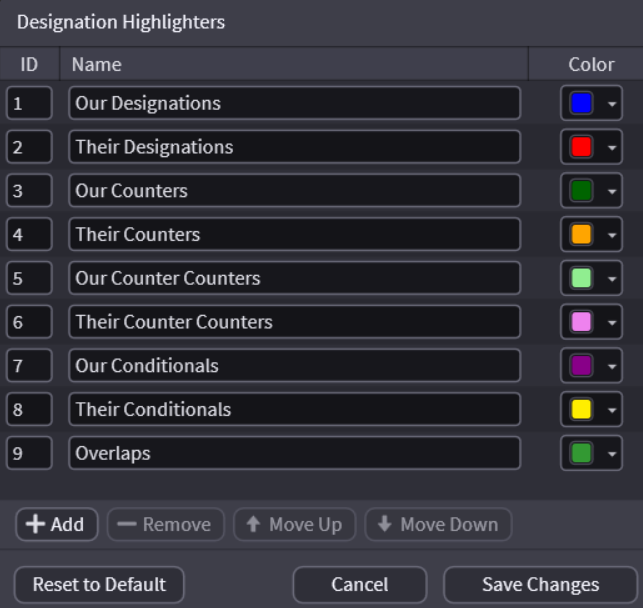Open color dropdown arrow for Overlaps
The image size is (643, 608).
[x=612, y=454]
